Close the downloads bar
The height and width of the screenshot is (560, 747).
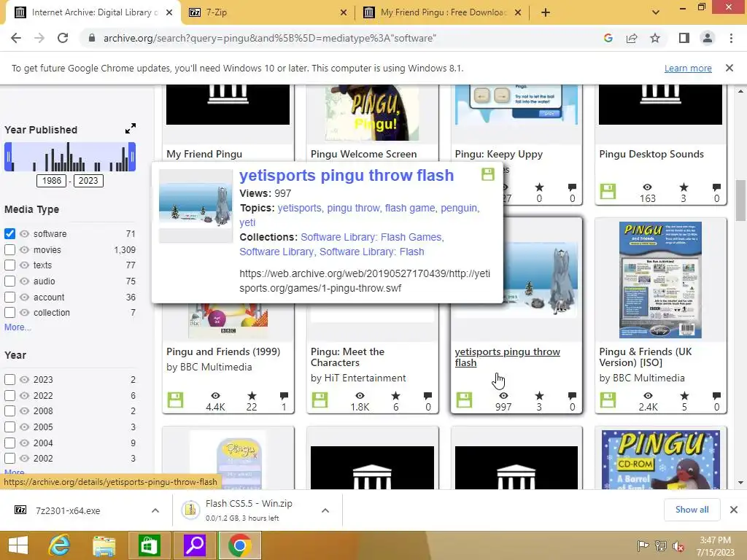(x=734, y=510)
